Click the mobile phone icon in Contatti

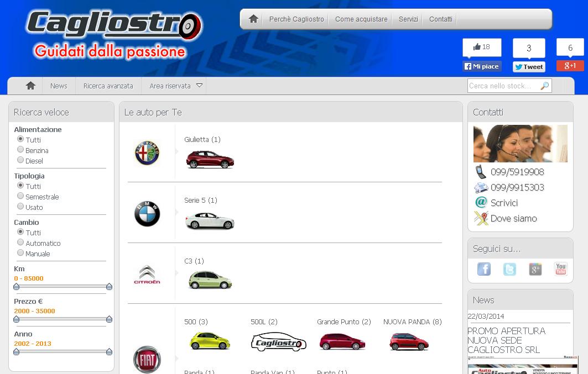click(x=481, y=171)
